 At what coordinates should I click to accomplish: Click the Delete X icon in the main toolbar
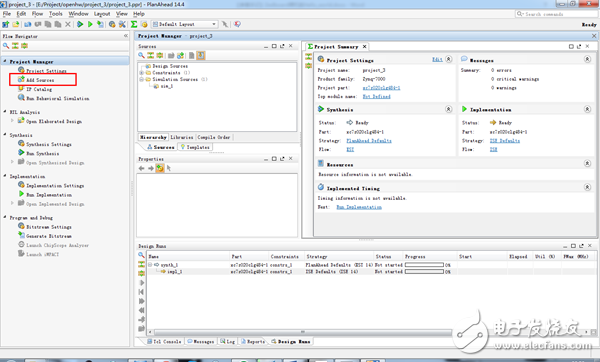(68, 24)
